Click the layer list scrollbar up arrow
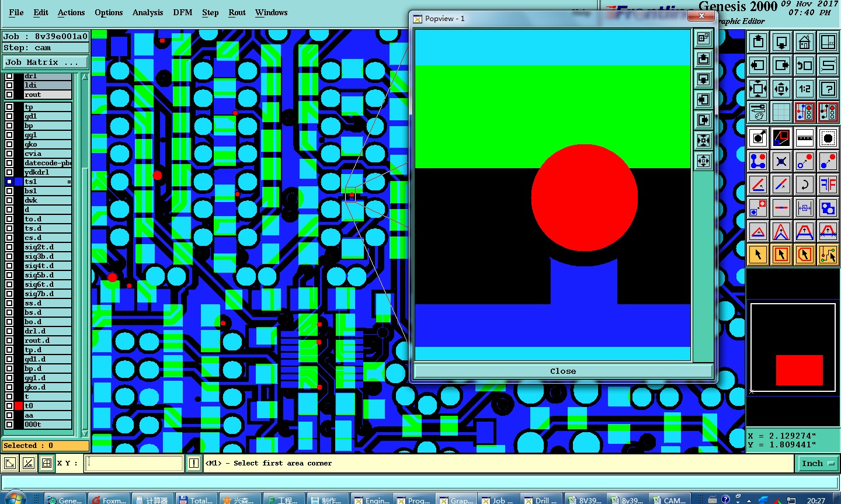The image size is (841, 504). (x=85, y=77)
